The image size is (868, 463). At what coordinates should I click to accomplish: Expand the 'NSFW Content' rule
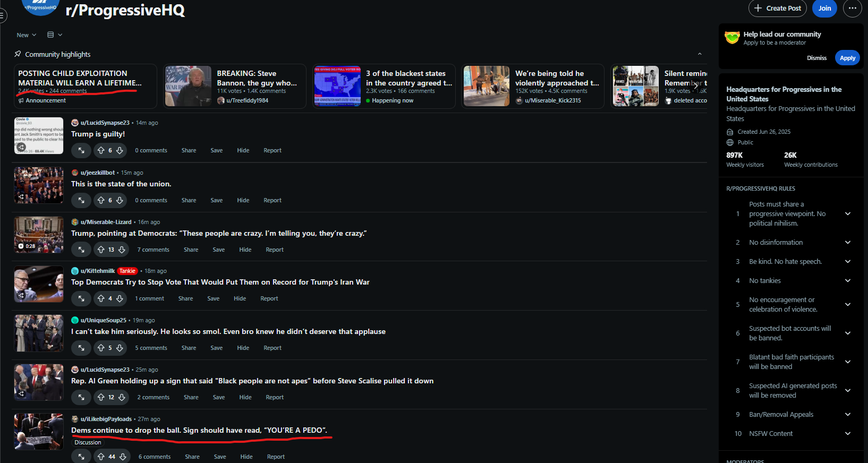tap(848, 434)
